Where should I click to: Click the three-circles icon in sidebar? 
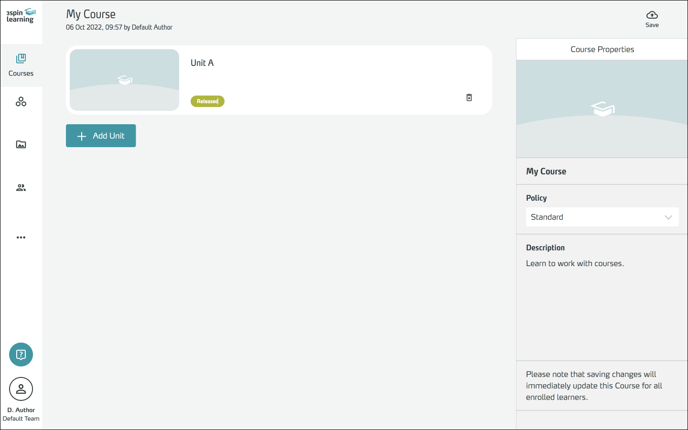point(21,102)
